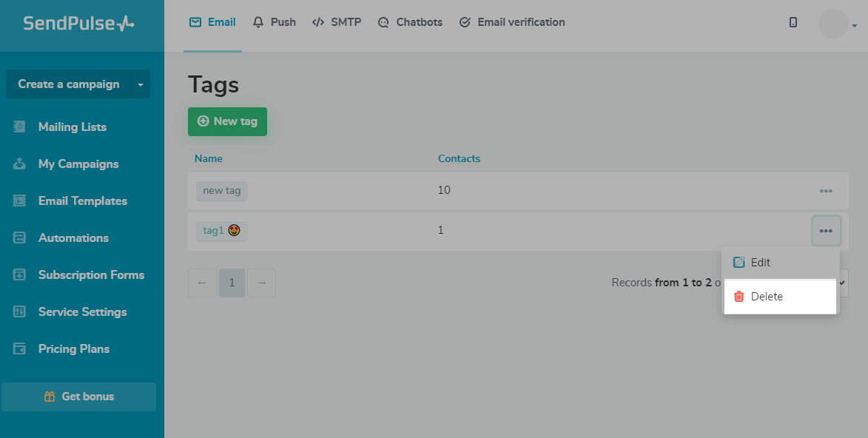This screenshot has width=868, height=438.
Task: Click the Subscription Forms sidebar icon
Action: tap(20, 275)
